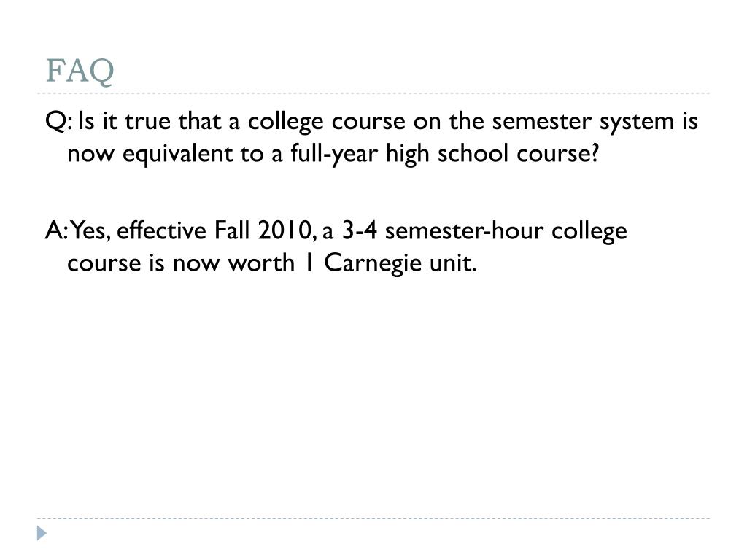Click the "3-4" number in the answer

pyautogui.click(x=360, y=230)
